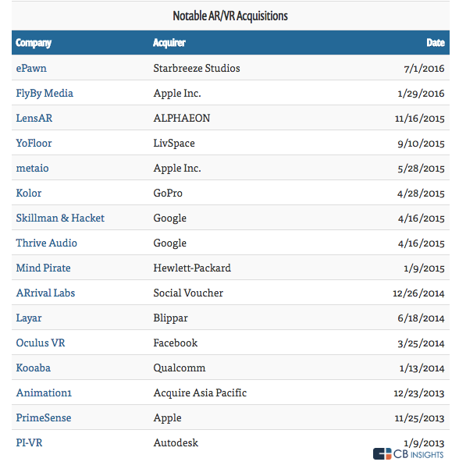This screenshot has width=459, height=476.
Task: Open the Thrive Audio link
Action: coord(47,243)
